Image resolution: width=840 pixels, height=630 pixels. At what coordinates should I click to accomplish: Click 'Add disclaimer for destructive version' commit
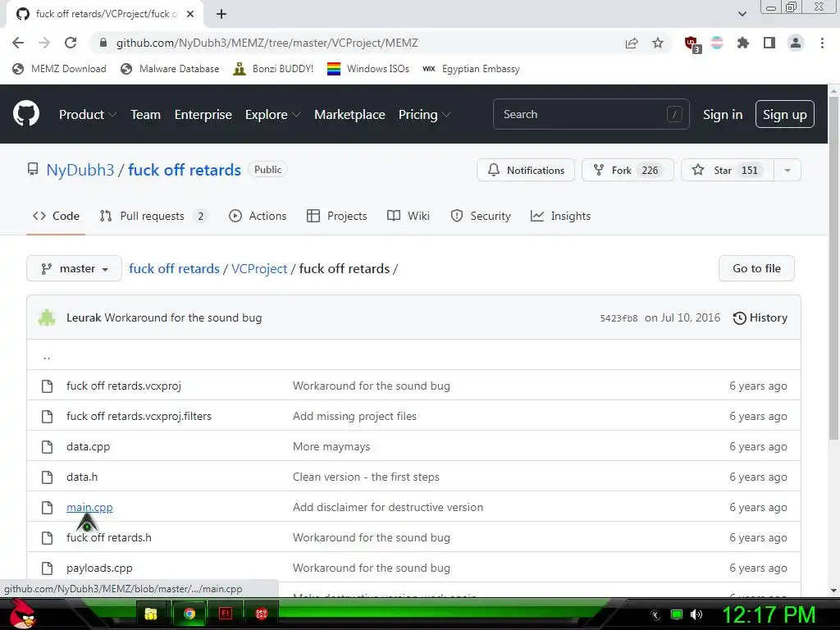pos(388,507)
